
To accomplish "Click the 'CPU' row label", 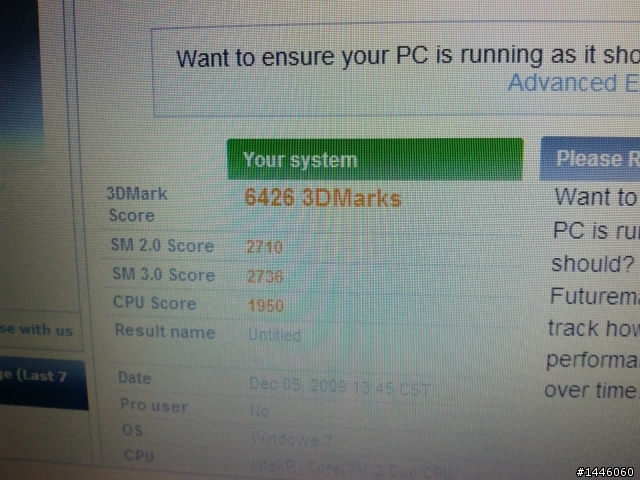I will coord(139,455).
